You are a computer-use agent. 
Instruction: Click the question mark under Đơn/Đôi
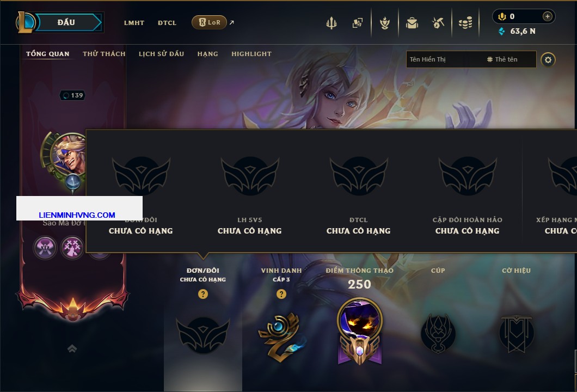[x=202, y=293]
